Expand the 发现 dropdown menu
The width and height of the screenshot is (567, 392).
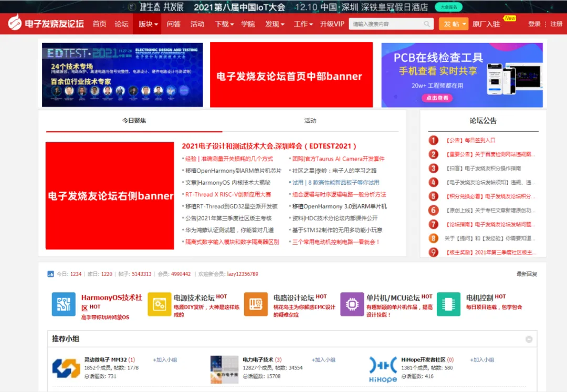coord(275,24)
